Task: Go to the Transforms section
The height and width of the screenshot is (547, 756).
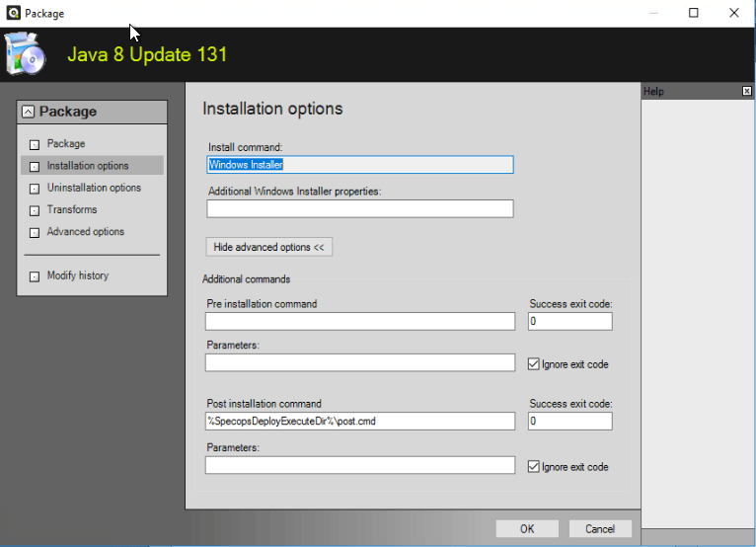Action: pyautogui.click(x=72, y=209)
